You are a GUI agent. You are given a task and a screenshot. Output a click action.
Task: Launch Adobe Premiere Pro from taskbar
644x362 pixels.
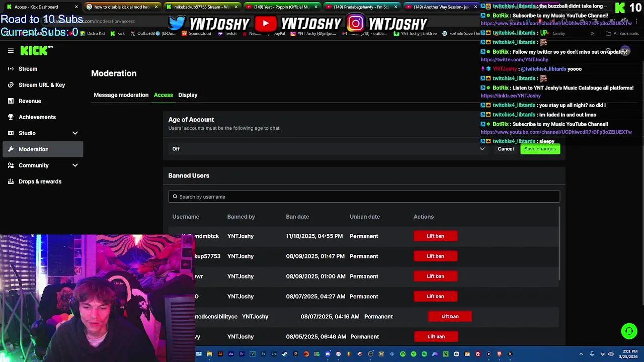click(x=242, y=354)
